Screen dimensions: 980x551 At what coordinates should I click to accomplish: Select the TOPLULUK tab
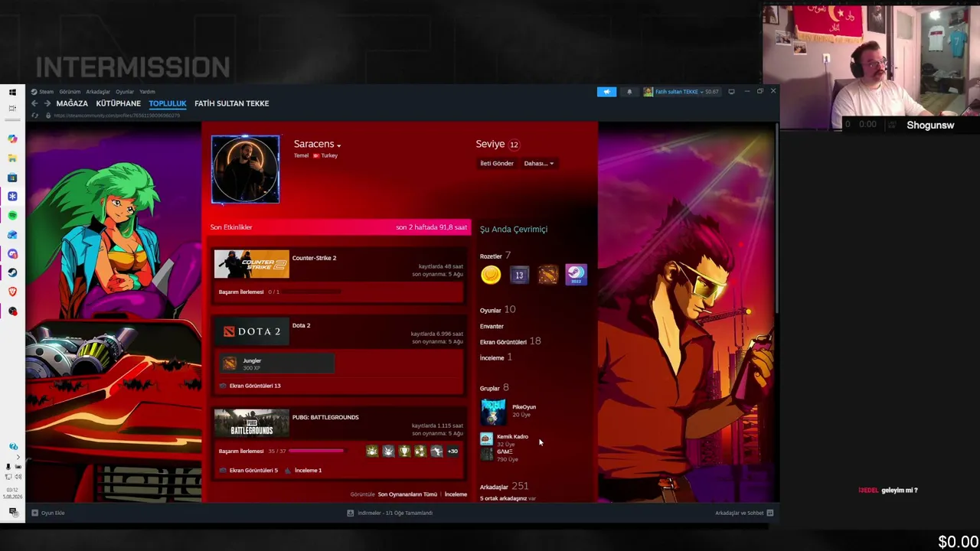tap(168, 103)
